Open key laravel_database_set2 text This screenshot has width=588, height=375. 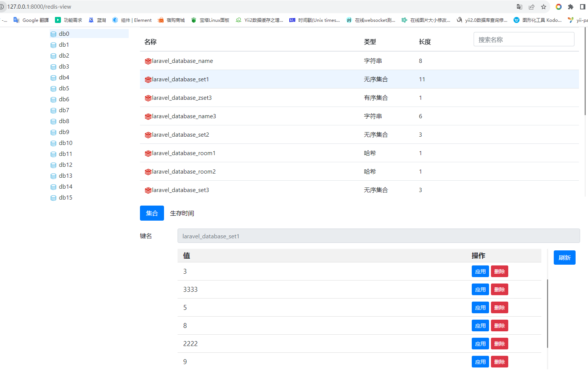181,135
